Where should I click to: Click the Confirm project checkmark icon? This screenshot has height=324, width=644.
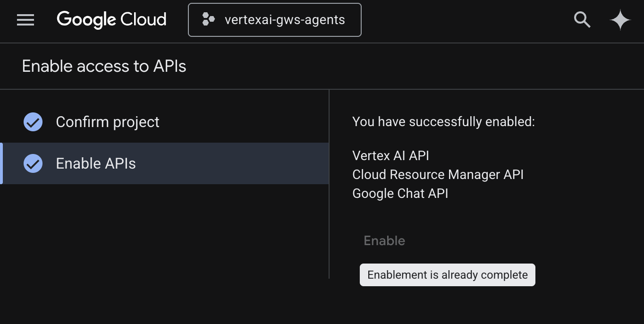pyautogui.click(x=33, y=122)
